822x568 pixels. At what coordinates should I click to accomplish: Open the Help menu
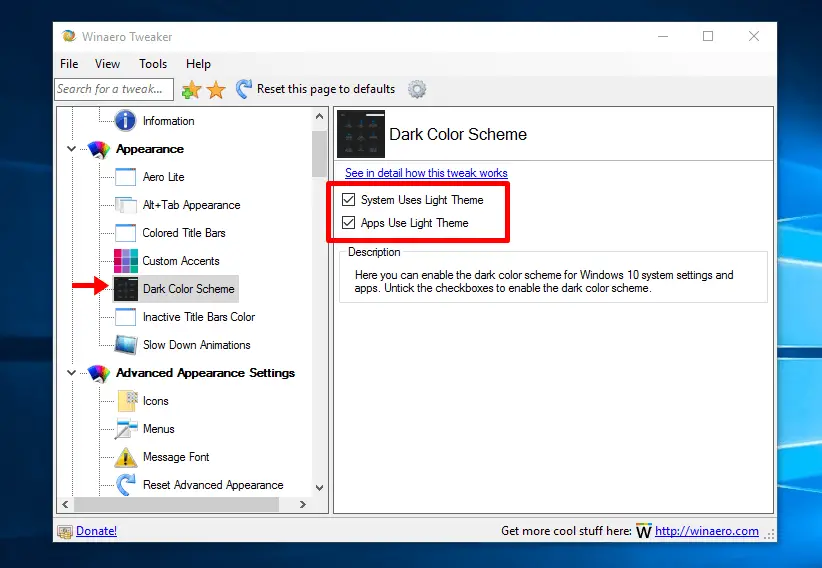point(198,64)
